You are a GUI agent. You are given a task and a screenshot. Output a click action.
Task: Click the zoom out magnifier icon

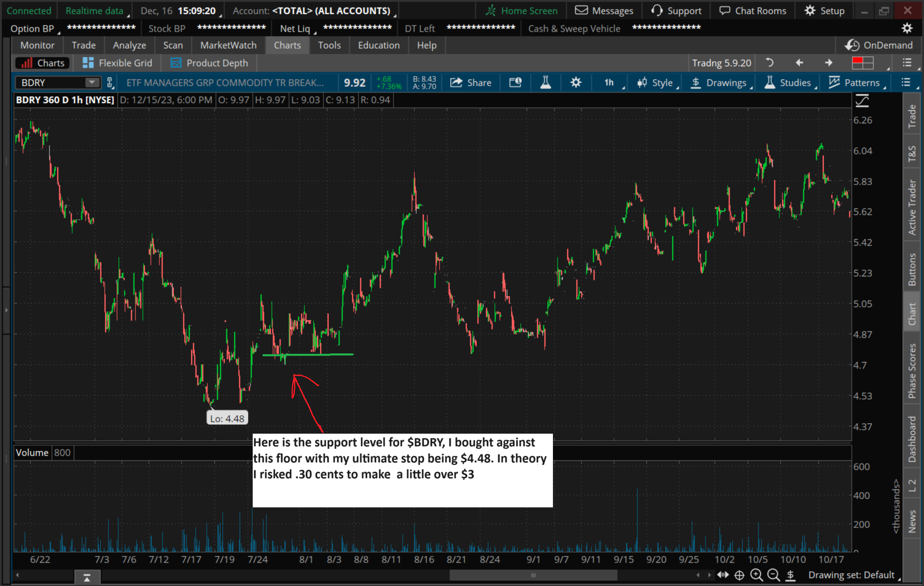click(773, 575)
